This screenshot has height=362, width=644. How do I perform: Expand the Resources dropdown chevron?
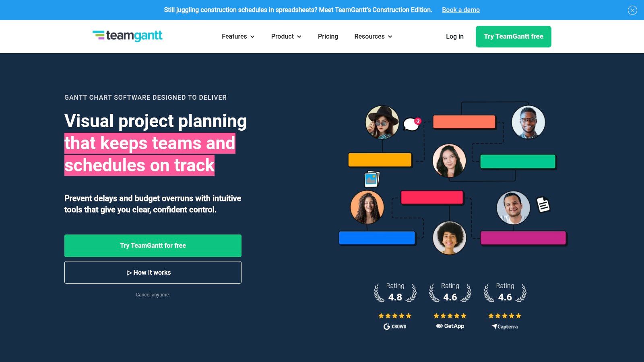pyautogui.click(x=390, y=37)
